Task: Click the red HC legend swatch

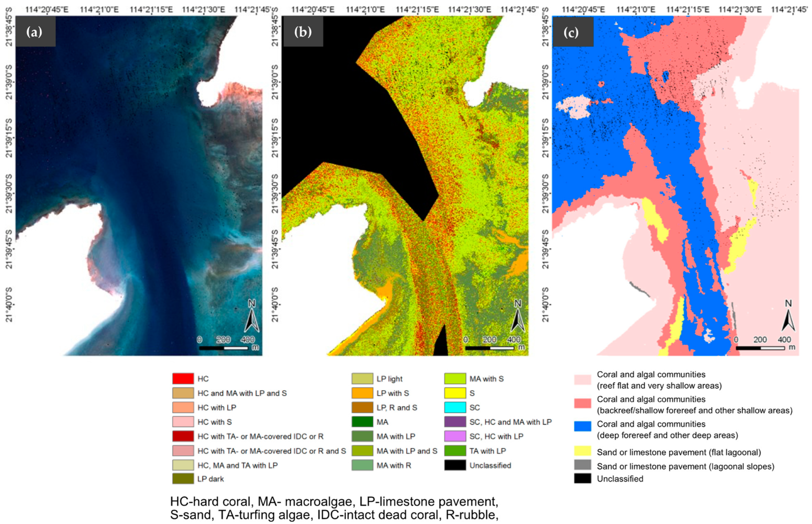Action: [183, 379]
